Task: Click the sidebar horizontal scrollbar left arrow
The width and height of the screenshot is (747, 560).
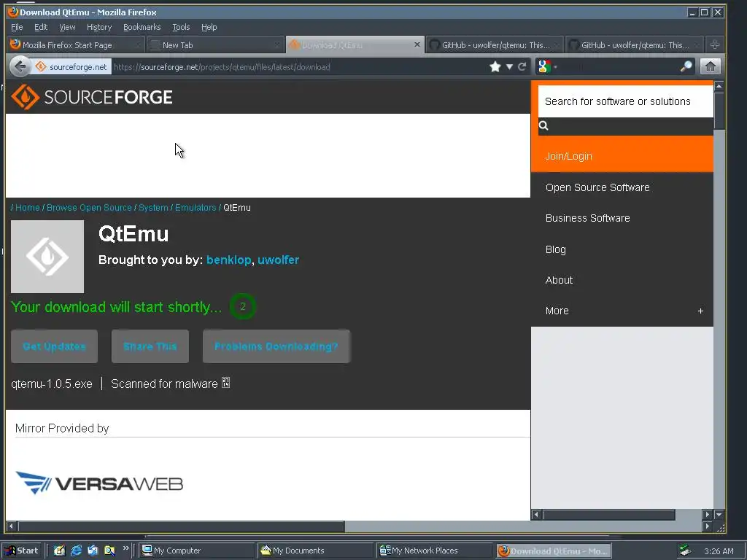Action: click(536, 515)
